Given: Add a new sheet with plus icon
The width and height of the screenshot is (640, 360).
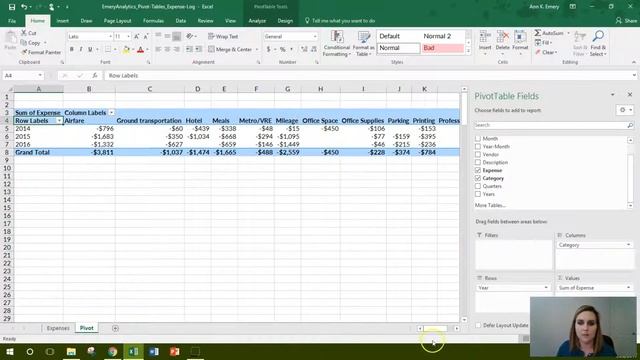Looking at the screenshot, I should (115, 328).
